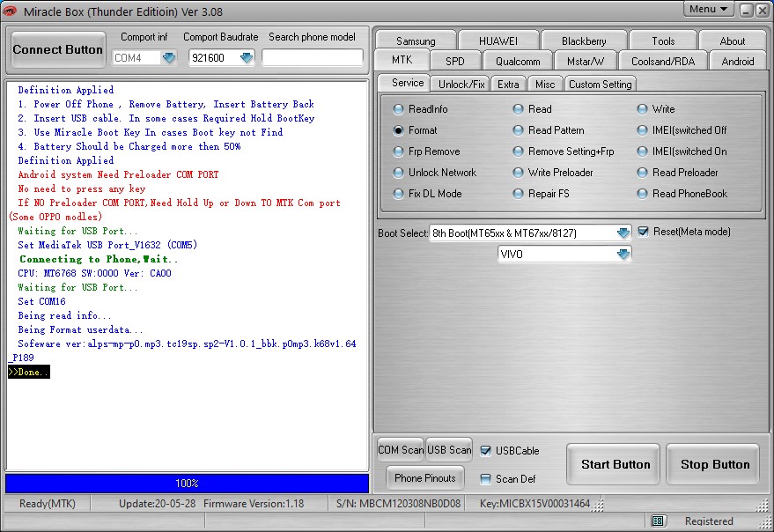Click the USB Scan button
Screen dimensions: 774x532
449,449
